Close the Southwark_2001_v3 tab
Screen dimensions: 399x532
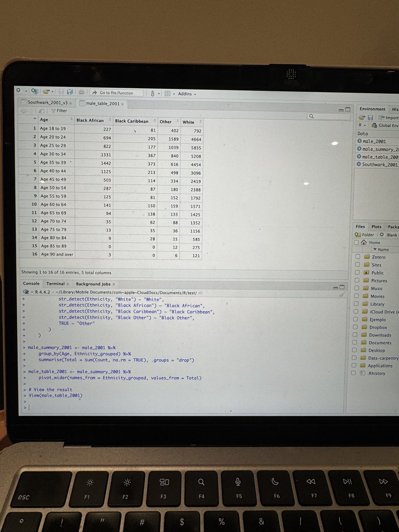70,103
